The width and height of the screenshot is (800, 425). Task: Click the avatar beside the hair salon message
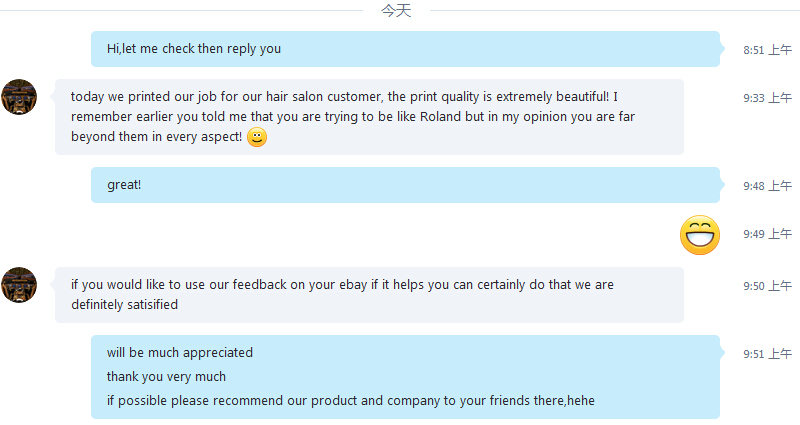19,97
